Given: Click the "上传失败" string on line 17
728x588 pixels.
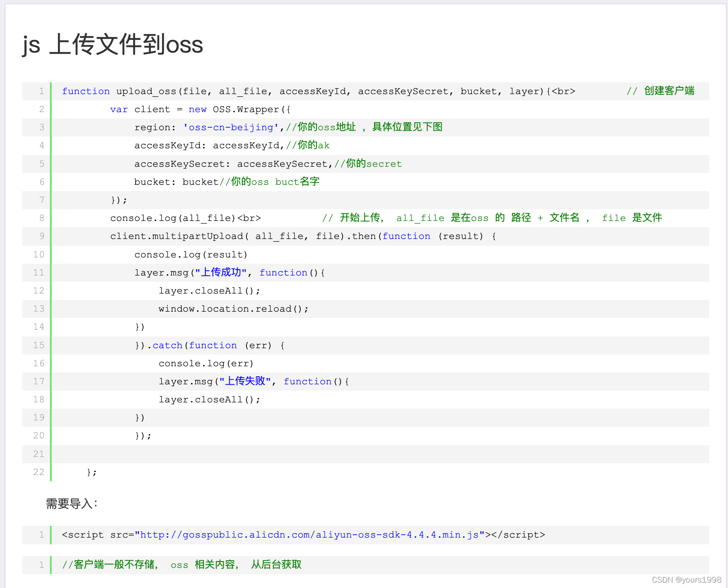Looking at the screenshot, I should pyautogui.click(x=245, y=381).
